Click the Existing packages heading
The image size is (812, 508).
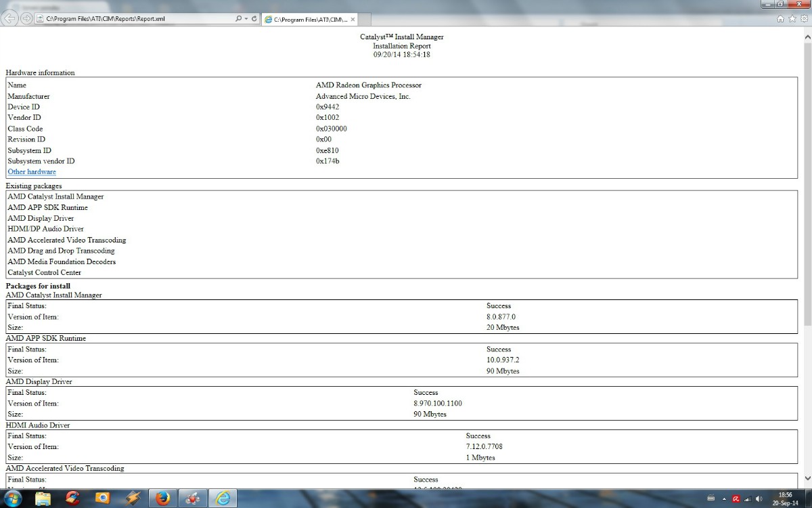[x=34, y=186]
